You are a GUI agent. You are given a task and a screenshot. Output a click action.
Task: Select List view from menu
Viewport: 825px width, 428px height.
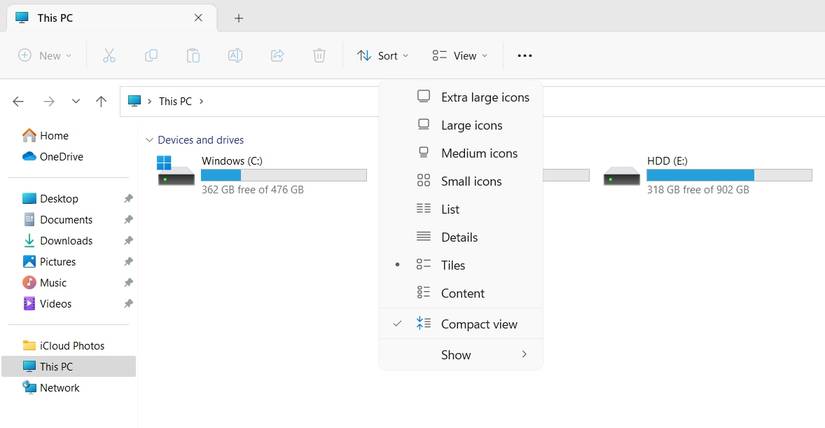point(450,209)
